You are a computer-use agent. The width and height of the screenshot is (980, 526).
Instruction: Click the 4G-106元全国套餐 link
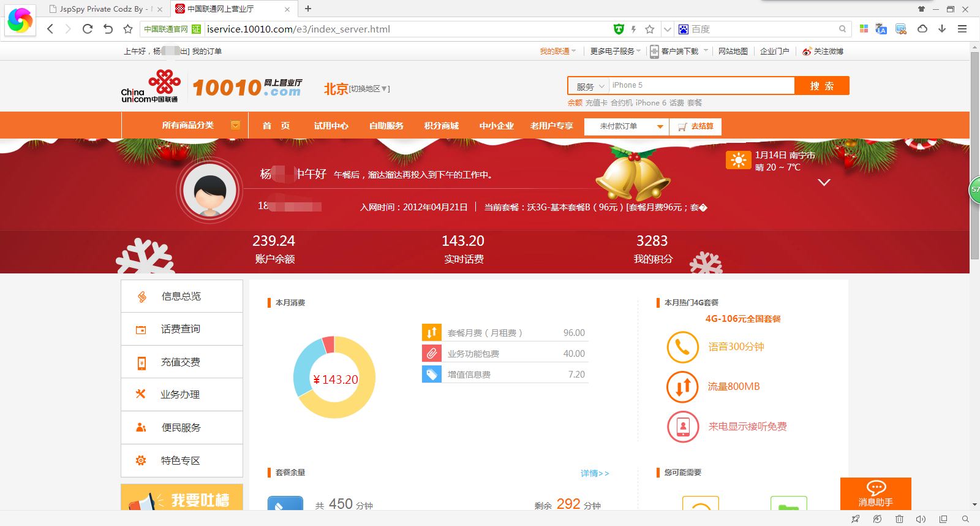(x=743, y=319)
